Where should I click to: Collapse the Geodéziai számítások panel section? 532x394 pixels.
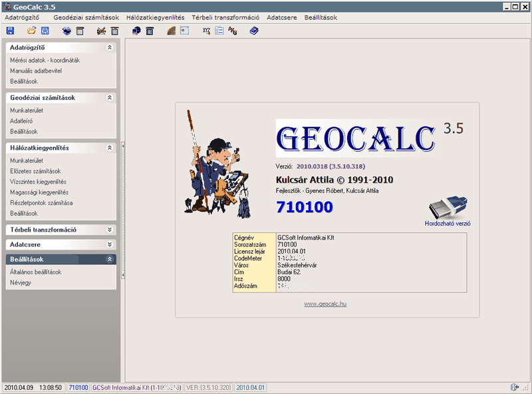pyautogui.click(x=110, y=98)
